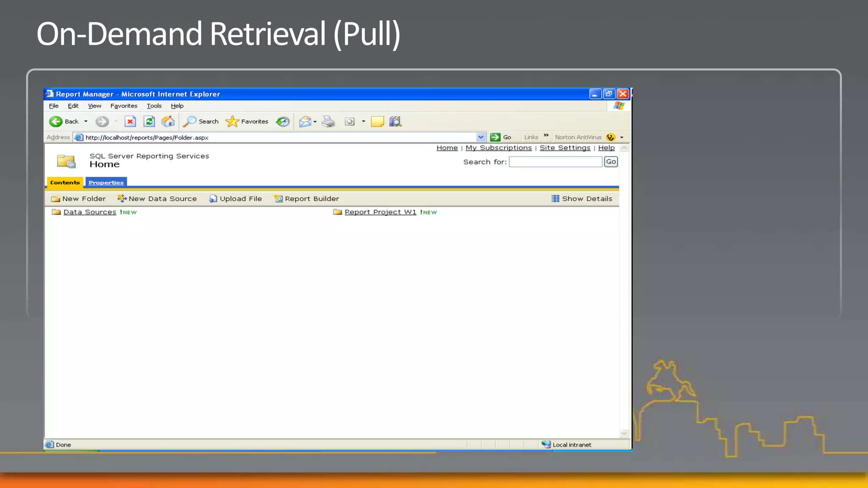The width and height of the screenshot is (868, 488).
Task: Open the Favorites star toolbar button
Action: pos(247,122)
